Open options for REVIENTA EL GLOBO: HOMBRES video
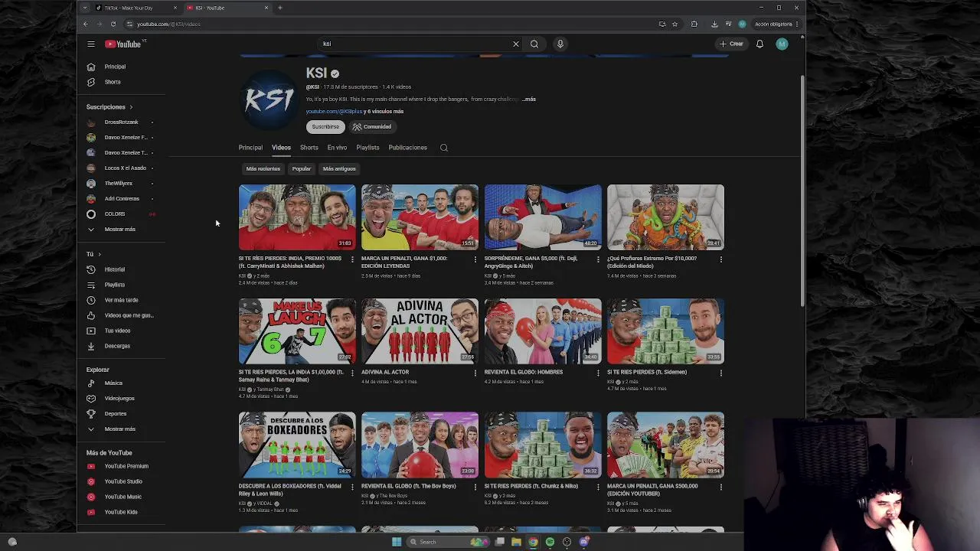 (598, 373)
